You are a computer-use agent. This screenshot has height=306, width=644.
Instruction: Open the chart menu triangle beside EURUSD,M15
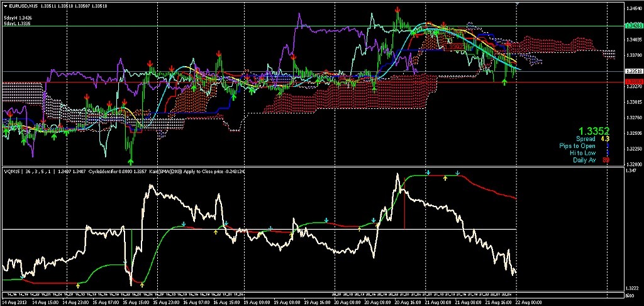pos(5,5)
